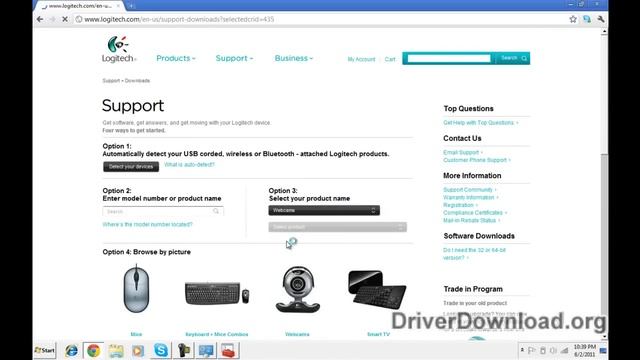Screen dimensions: 640x360
Task: Select the Mice picture
Action: click(136, 289)
